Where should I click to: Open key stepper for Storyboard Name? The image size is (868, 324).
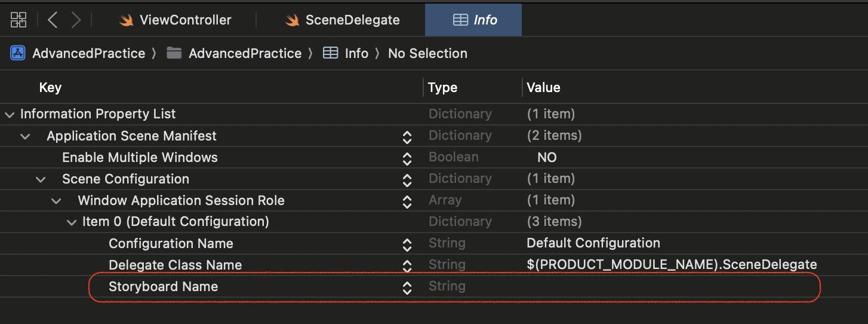click(407, 288)
